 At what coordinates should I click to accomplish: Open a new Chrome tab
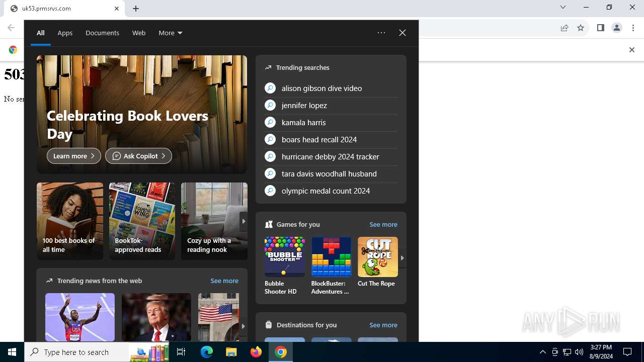coord(136,9)
